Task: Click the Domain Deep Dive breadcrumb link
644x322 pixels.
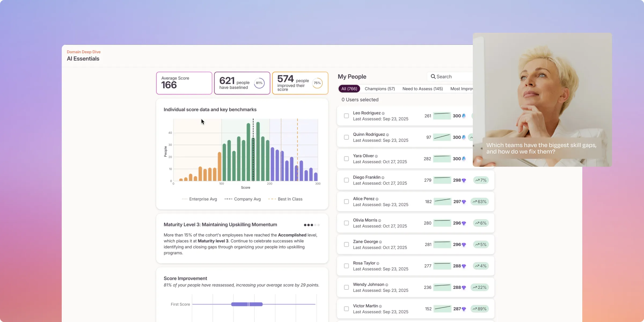Action: (x=83, y=52)
